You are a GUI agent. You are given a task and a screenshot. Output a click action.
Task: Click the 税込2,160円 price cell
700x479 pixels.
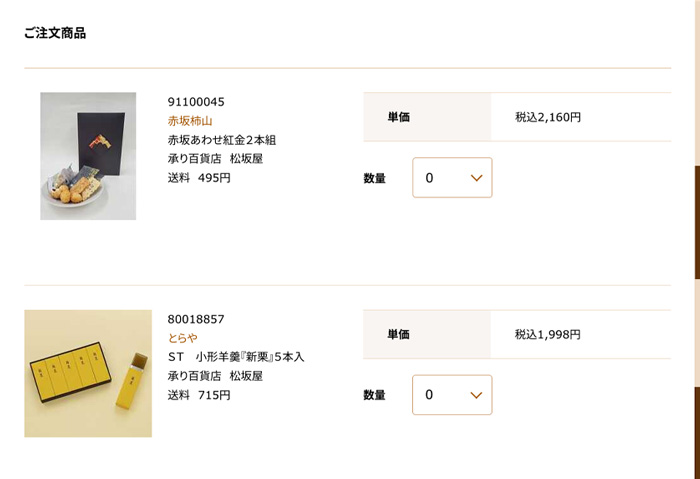tap(581, 117)
